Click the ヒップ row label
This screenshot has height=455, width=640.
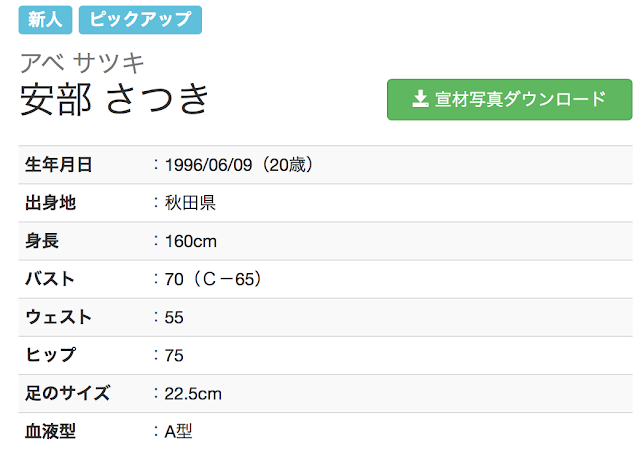pos(50,355)
